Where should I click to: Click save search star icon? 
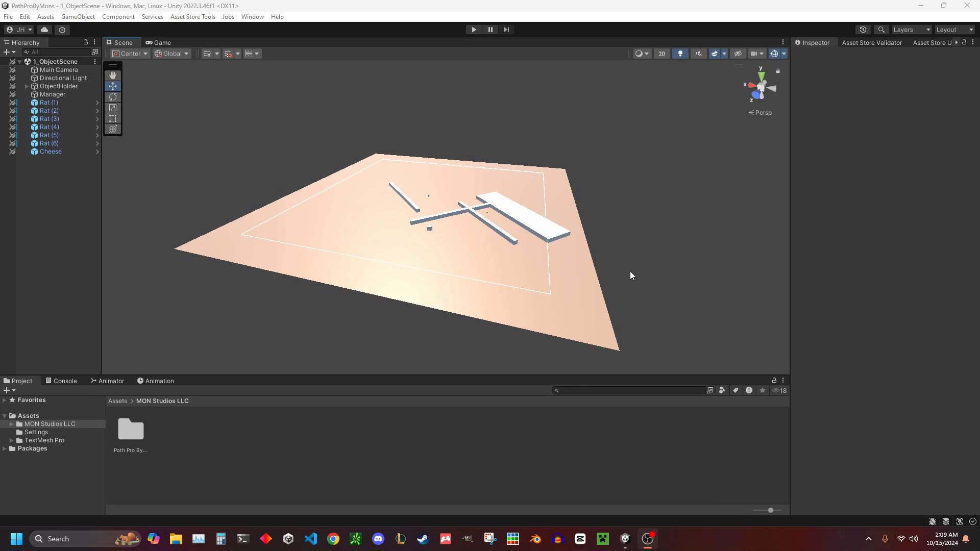763,390
